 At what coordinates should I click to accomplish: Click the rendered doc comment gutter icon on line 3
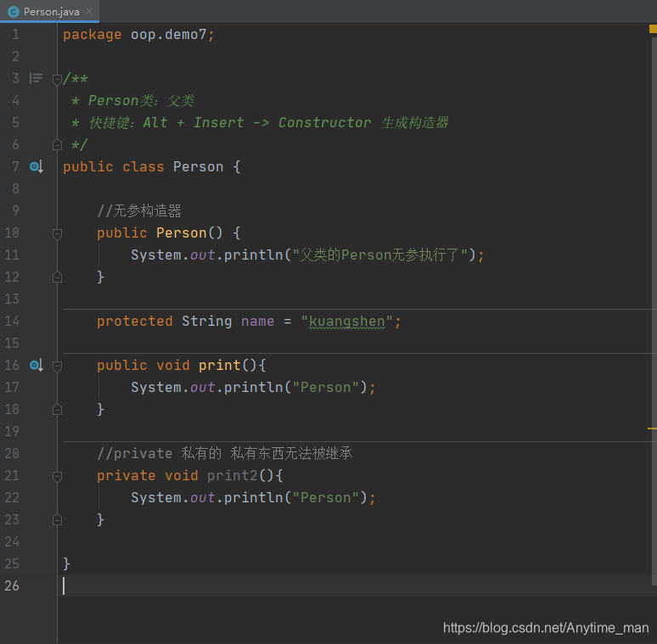tap(36, 78)
